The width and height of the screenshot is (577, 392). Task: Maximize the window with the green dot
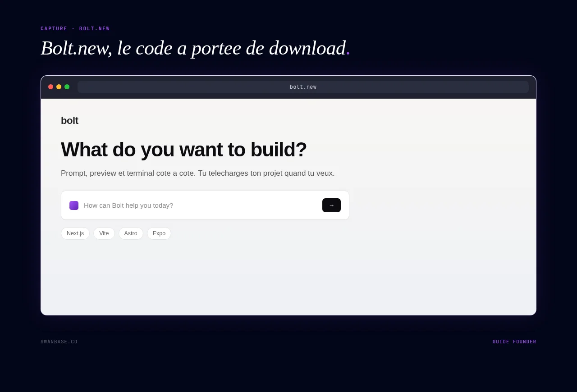click(x=67, y=87)
